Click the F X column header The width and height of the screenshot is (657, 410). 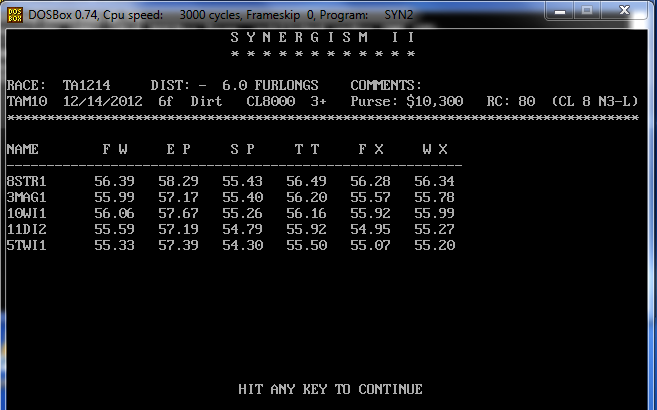coord(371,149)
